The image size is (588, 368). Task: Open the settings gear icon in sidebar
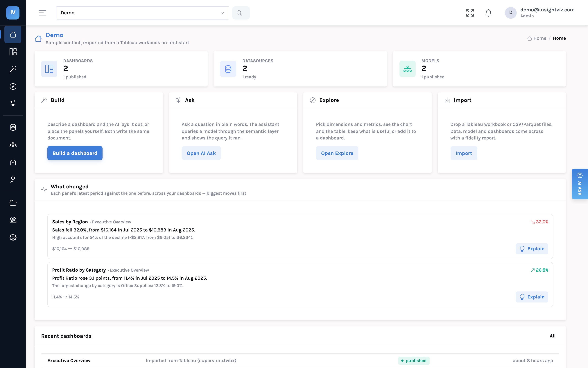coord(13,237)
